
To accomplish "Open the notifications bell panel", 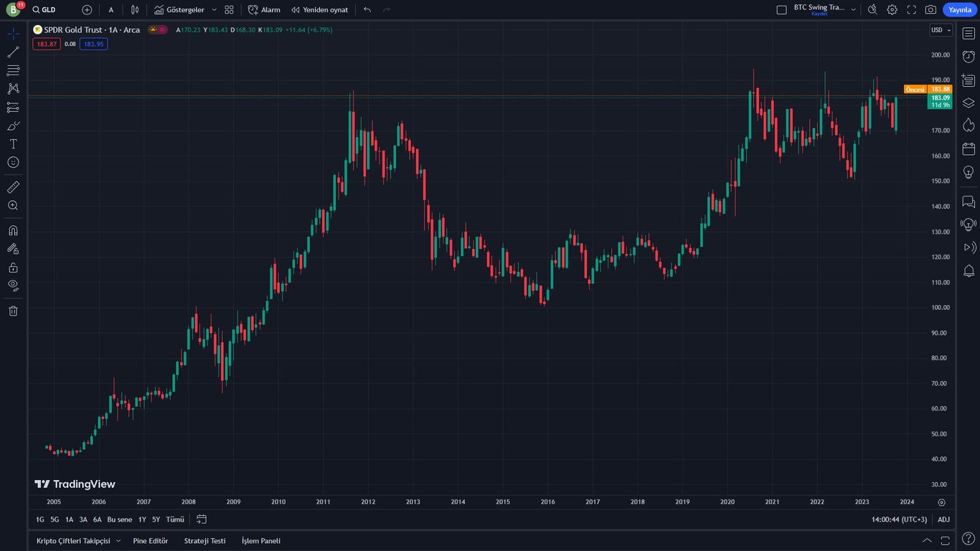I will (969, 271).
